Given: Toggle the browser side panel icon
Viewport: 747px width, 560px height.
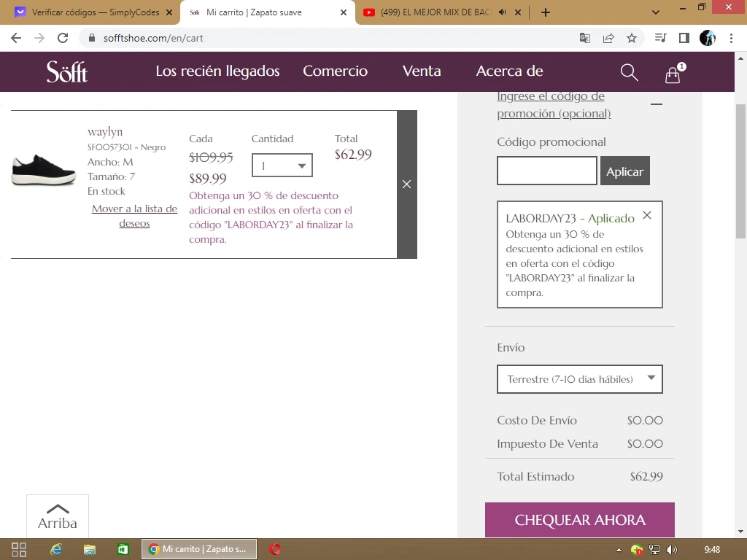Looking at the screenshot, I should coord(684,38).
